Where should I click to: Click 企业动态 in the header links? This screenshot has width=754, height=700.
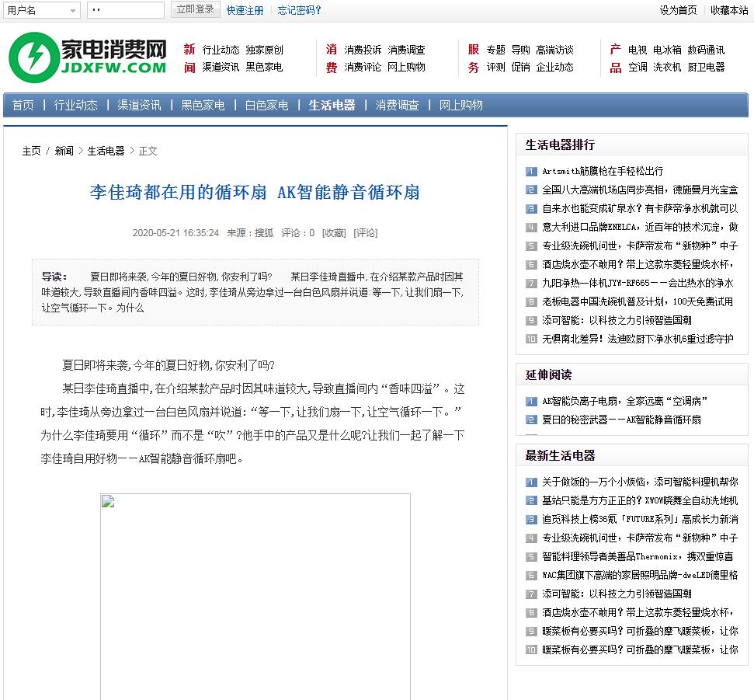554,67
